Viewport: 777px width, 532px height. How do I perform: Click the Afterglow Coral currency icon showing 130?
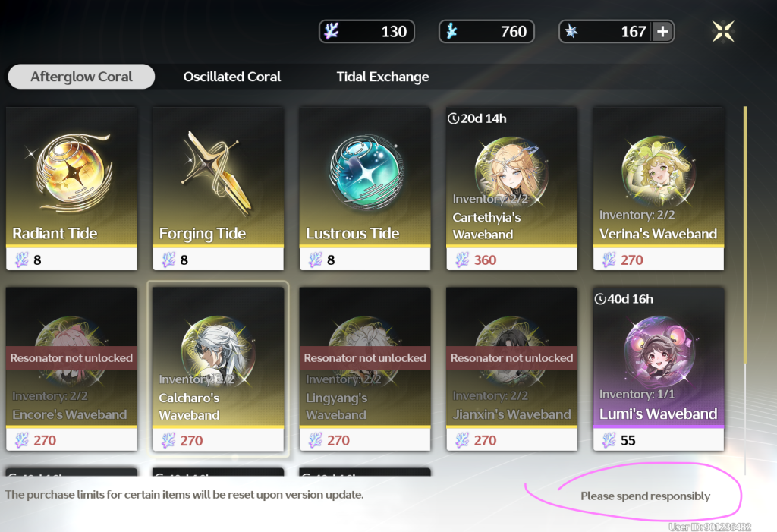[331, 32]
